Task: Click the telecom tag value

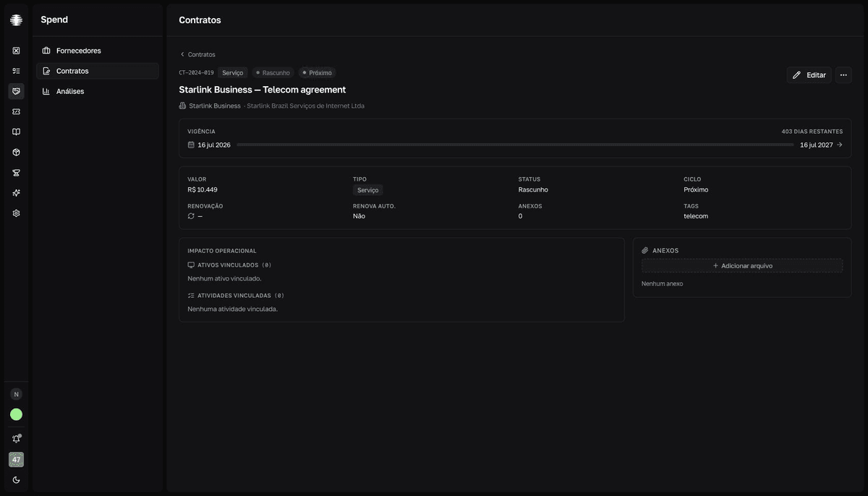Action: point(696,216)
